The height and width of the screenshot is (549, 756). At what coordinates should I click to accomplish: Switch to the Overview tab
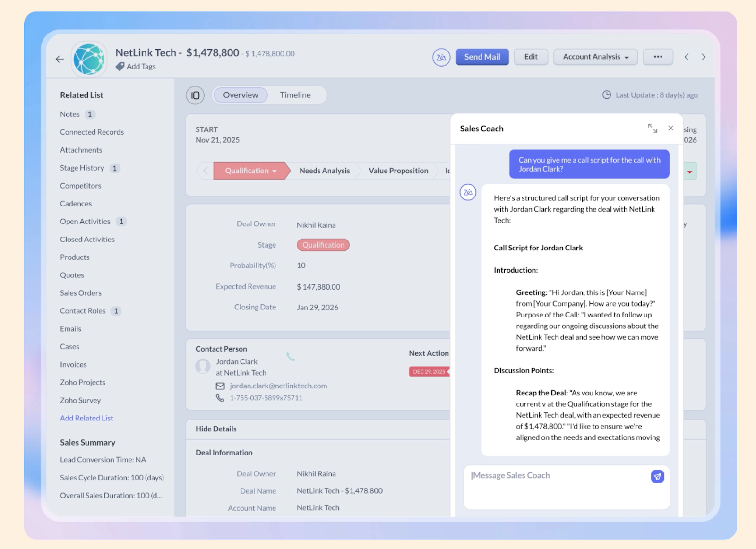tap(241, 95)
